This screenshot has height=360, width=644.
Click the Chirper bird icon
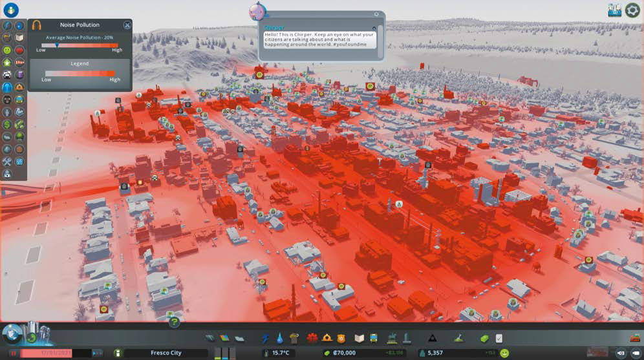[x=257, y=12]
